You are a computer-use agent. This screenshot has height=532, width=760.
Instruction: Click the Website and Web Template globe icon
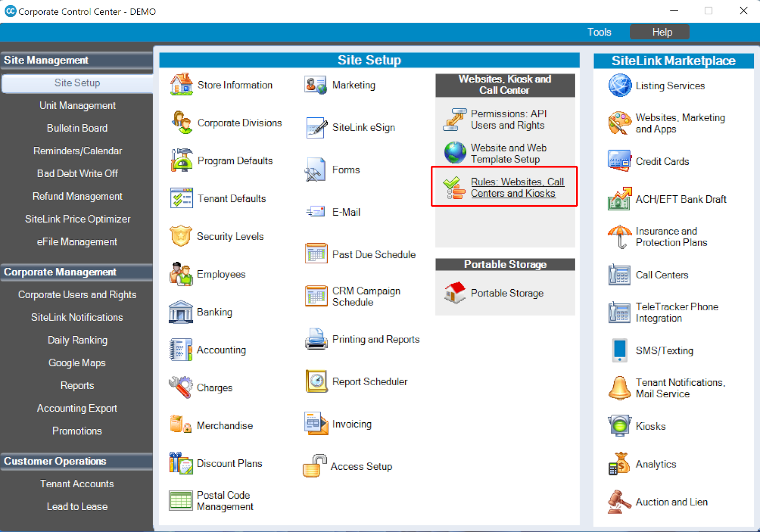pos(455,153)
